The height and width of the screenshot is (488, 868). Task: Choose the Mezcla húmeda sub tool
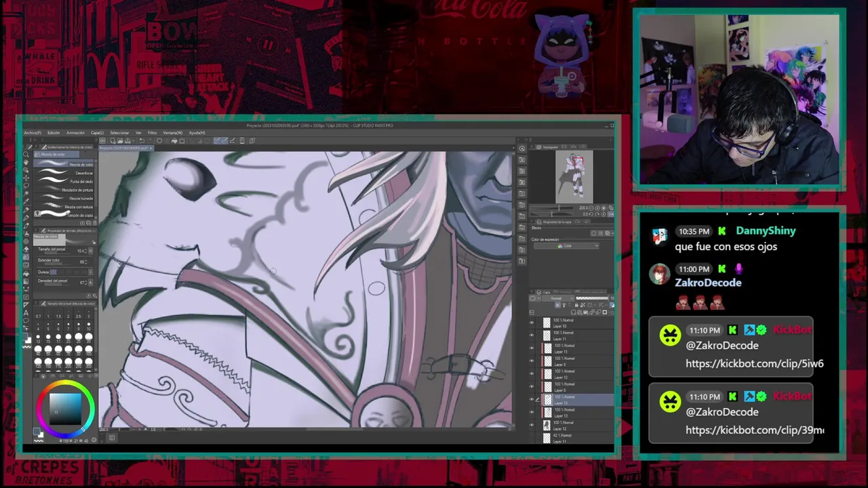pos(63,199)
